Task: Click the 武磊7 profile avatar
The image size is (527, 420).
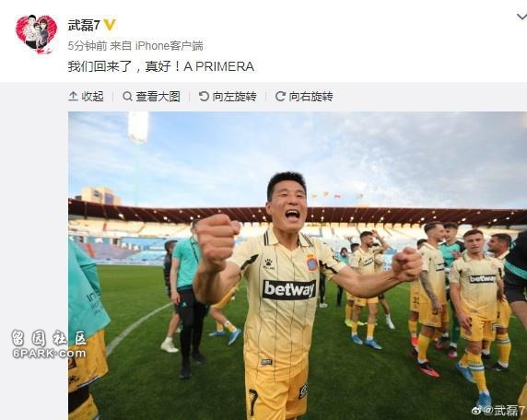Action: point(37,34)
